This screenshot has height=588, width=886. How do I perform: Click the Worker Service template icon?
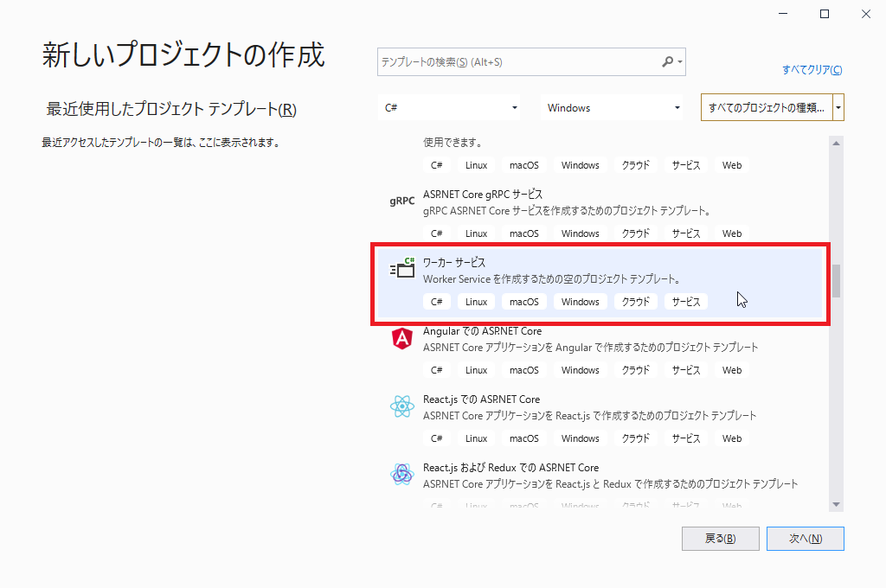point(402,268)
